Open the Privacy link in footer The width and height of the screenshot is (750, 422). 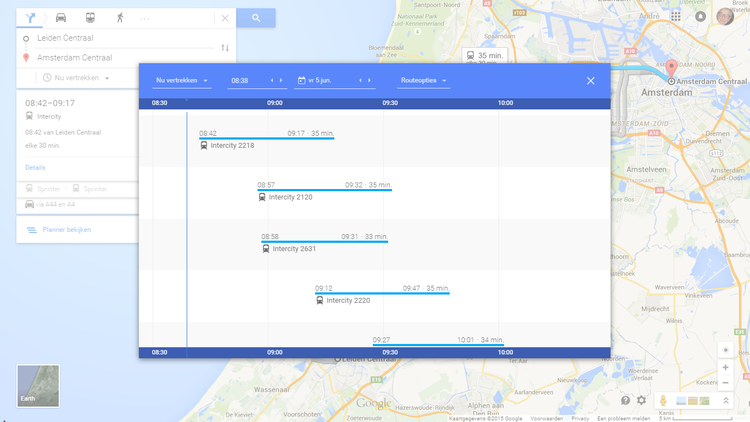580,419
